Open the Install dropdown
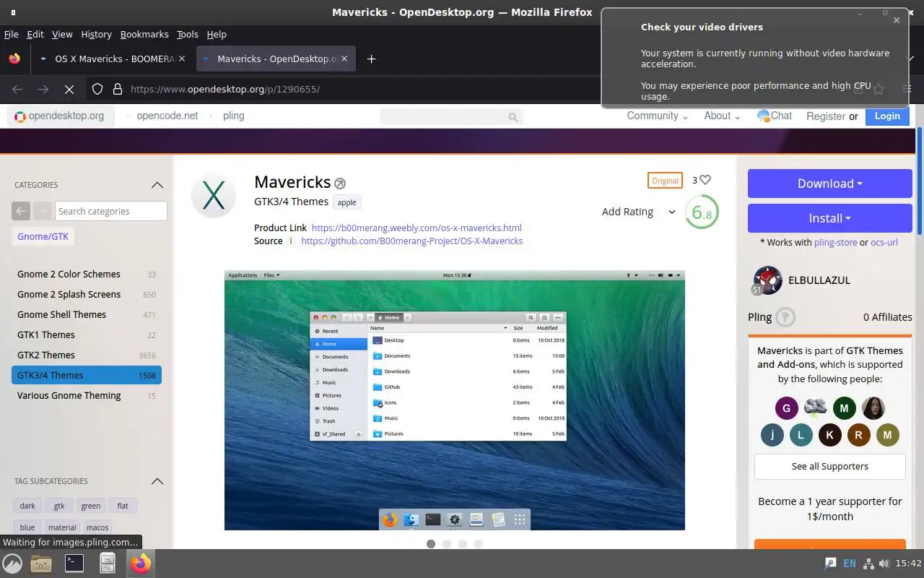Viewport: 924px width, 578px height. click(830, 218)
